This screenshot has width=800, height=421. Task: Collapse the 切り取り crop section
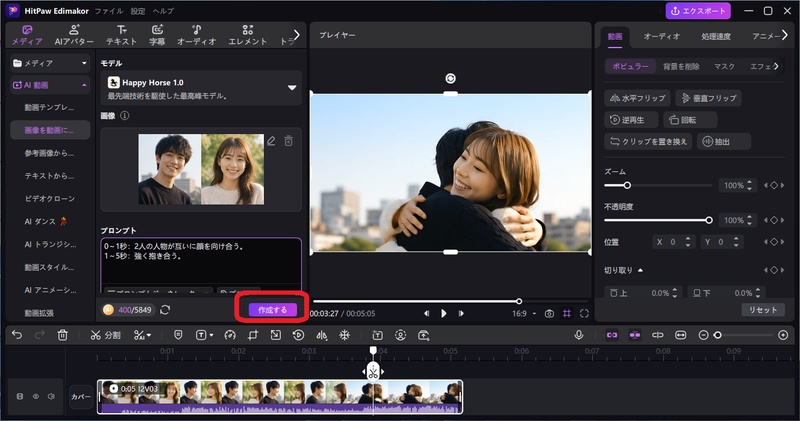point(640,270)
